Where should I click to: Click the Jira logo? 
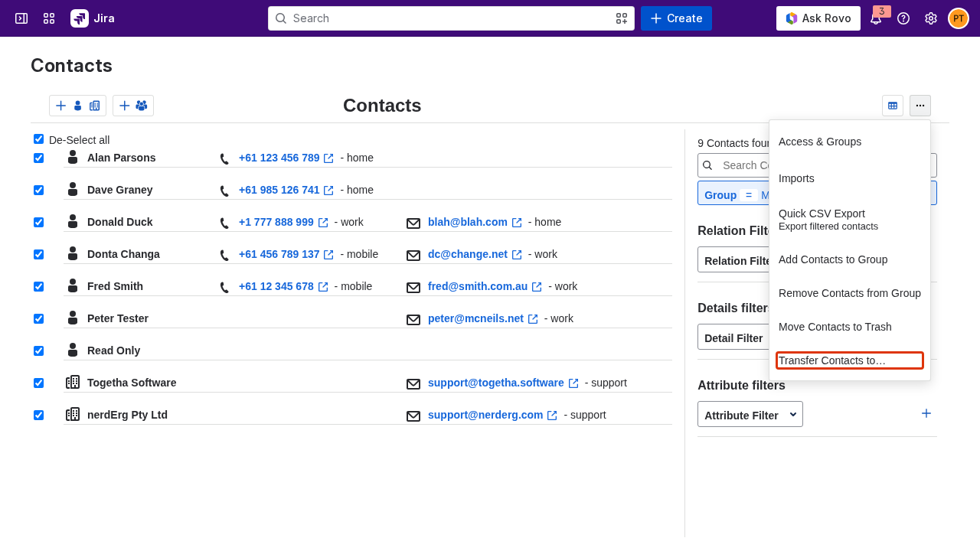[x=93, y=18]
